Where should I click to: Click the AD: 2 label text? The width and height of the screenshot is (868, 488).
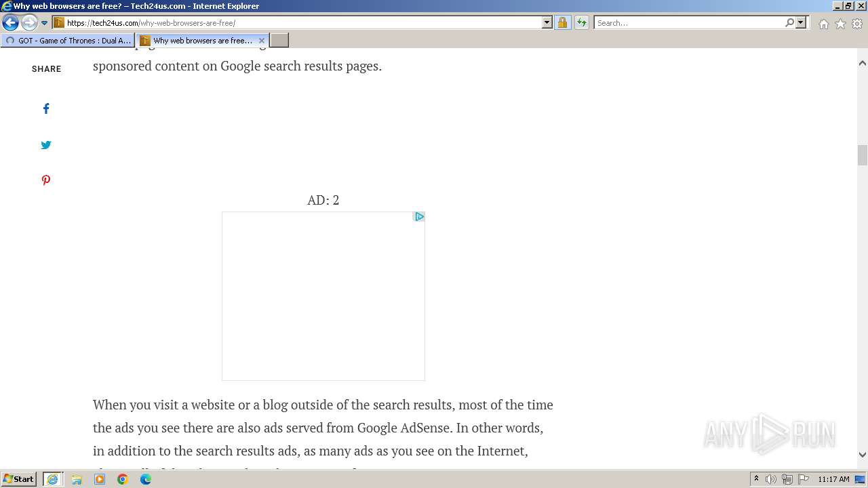coord(323,200)
